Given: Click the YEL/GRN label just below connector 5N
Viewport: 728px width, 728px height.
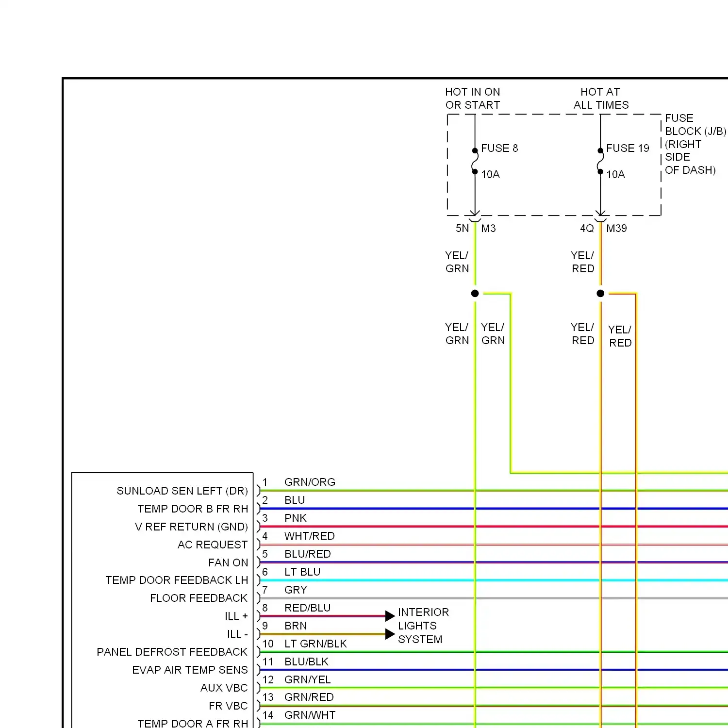Looking at the screenshot, I should [457, 262].
